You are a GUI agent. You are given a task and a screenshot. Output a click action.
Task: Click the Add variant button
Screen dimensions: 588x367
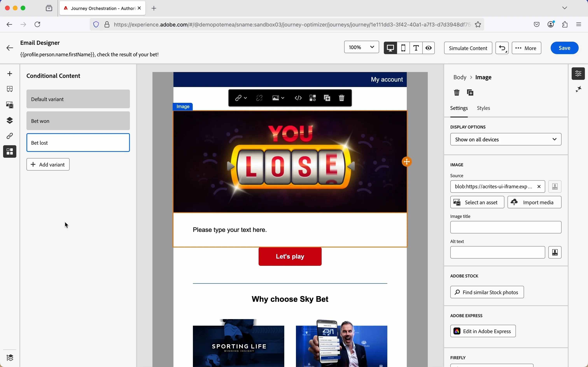coord(48,165)
